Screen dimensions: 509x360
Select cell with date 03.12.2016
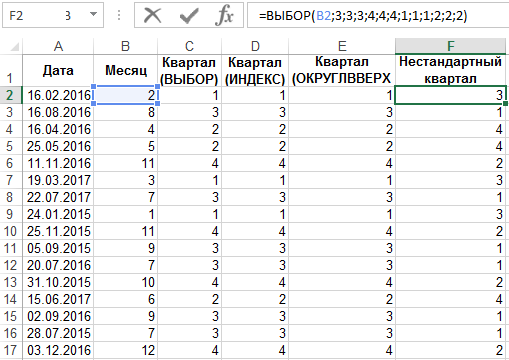click(58, 350)
